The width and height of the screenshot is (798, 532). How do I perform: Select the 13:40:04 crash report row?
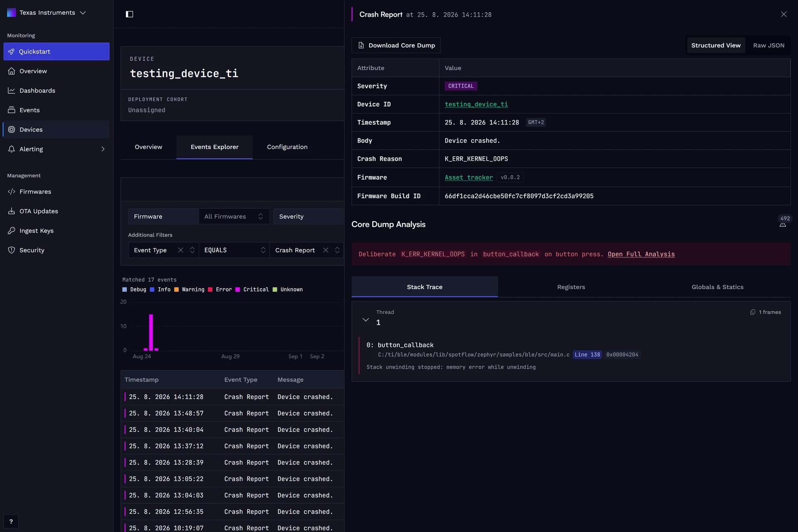tap(232, 430)
